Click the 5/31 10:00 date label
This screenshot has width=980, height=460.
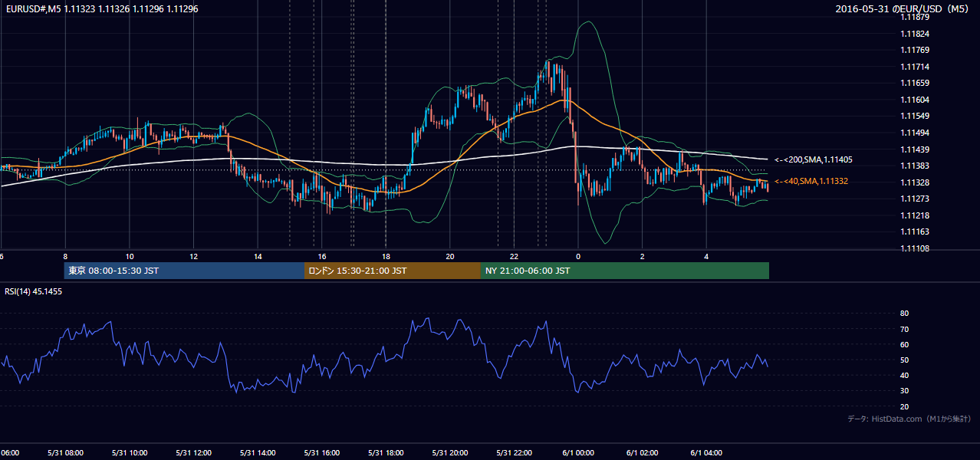[130, 453]
